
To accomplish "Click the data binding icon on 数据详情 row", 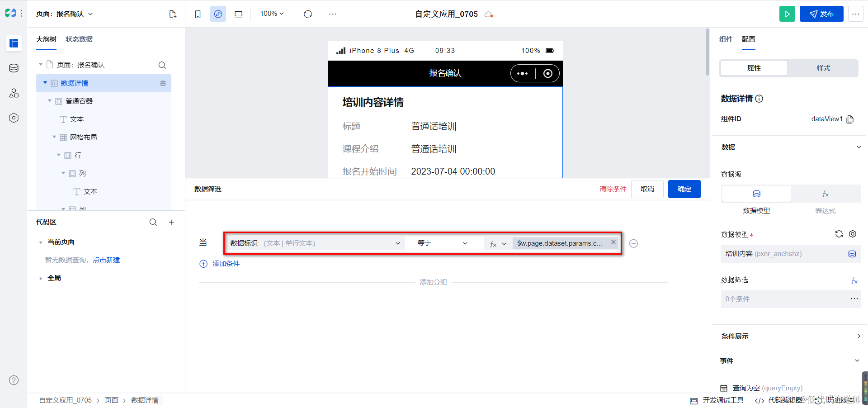I will pyautogui.click(x=163, y=83).
